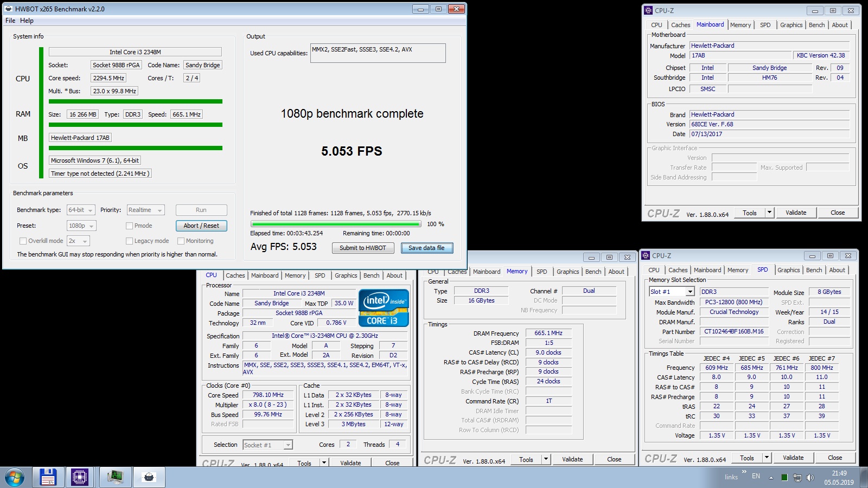868x488 pixels.
Task: Click Save data file button
Action: pyautogui.click(x=426, y=248)
